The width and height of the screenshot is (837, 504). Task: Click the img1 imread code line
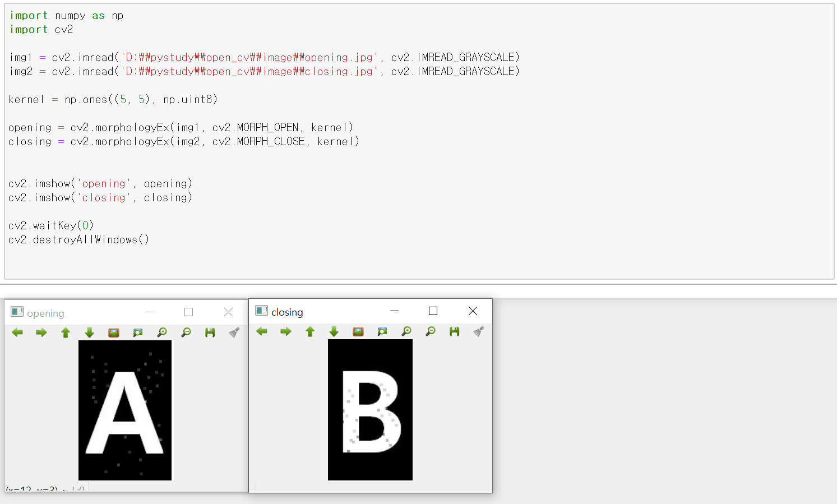264,57
